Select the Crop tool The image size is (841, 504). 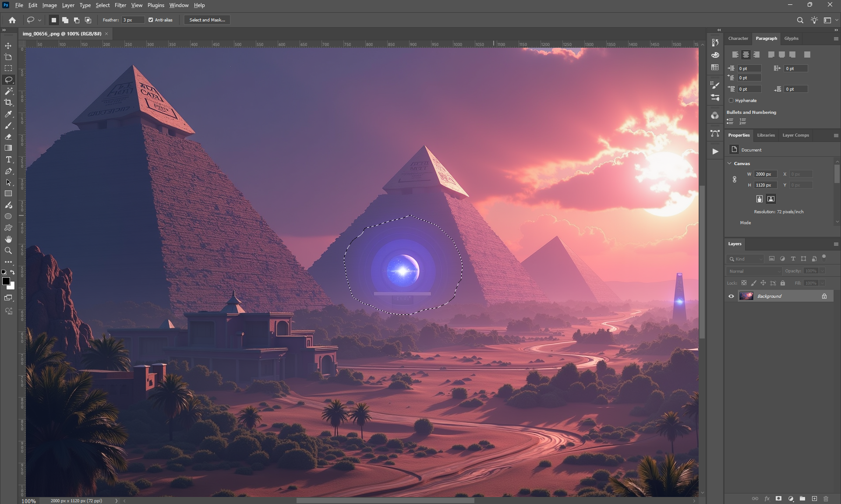click(x=8, y=102)
